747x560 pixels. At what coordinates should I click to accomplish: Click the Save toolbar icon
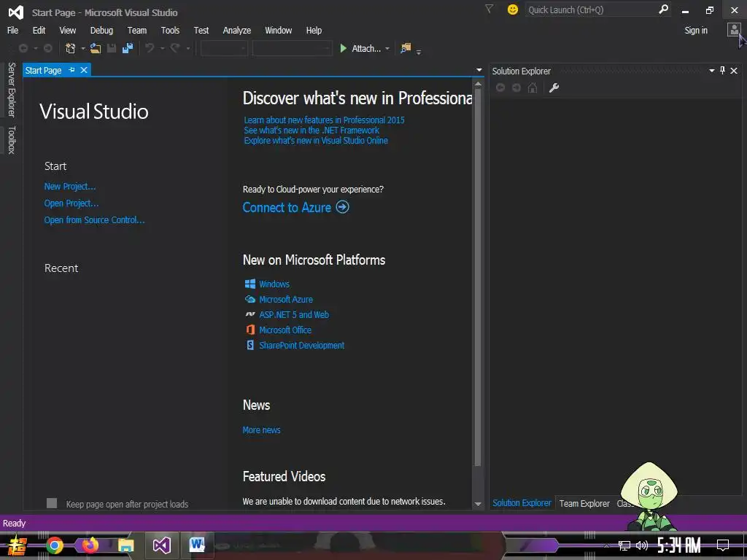tap(112, 48)
